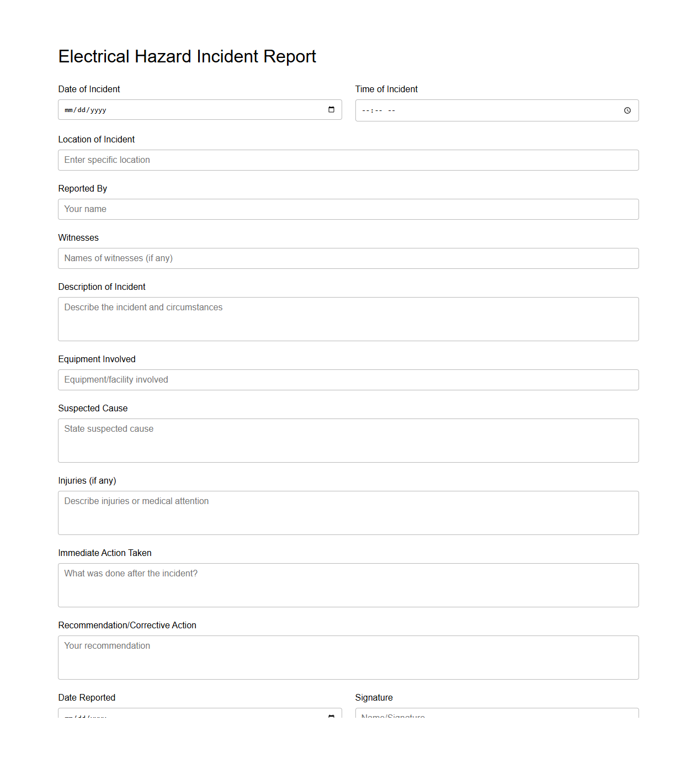Select the Equipment Involved field
This screenshot has height=784, width=697.
348,379
